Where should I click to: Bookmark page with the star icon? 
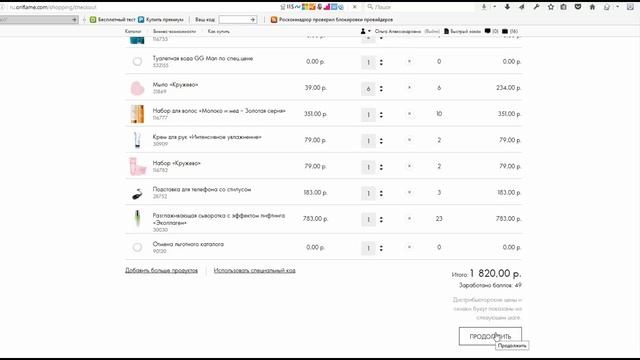551,7
